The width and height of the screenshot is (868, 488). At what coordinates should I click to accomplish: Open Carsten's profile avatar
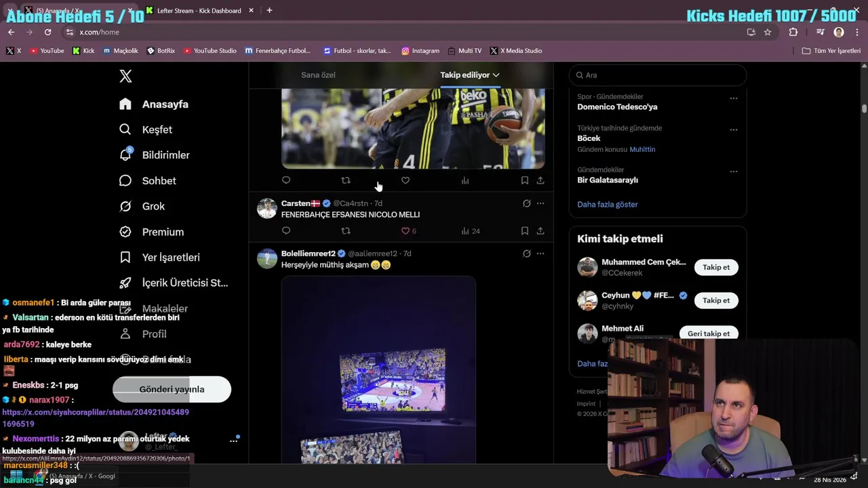tap(267, 209)
